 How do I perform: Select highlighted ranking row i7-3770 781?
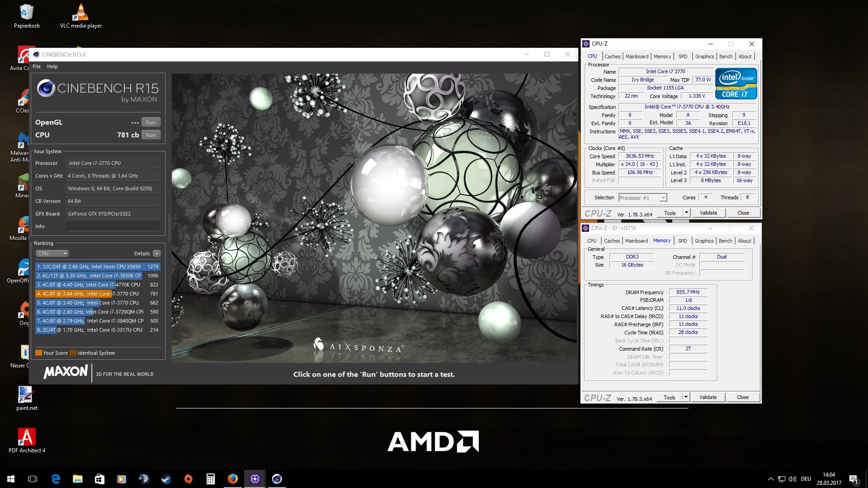[98, 294]
